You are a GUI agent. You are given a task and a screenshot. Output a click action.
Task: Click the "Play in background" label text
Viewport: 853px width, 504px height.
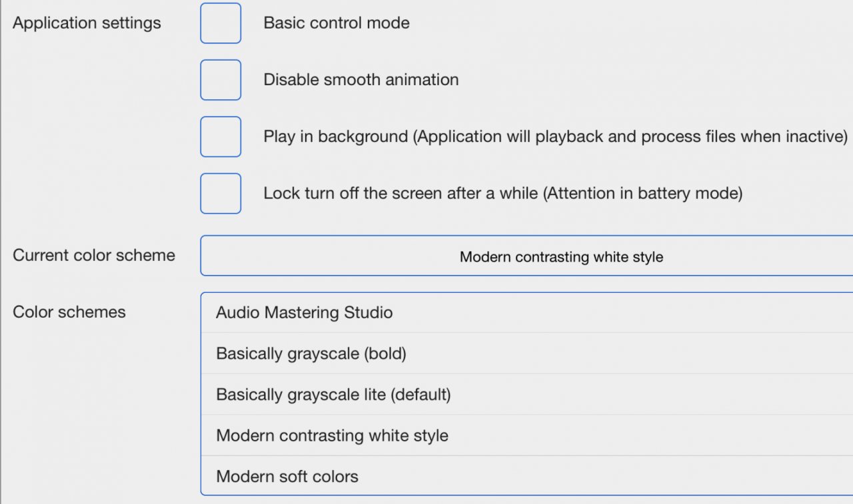tap(335, 137)
